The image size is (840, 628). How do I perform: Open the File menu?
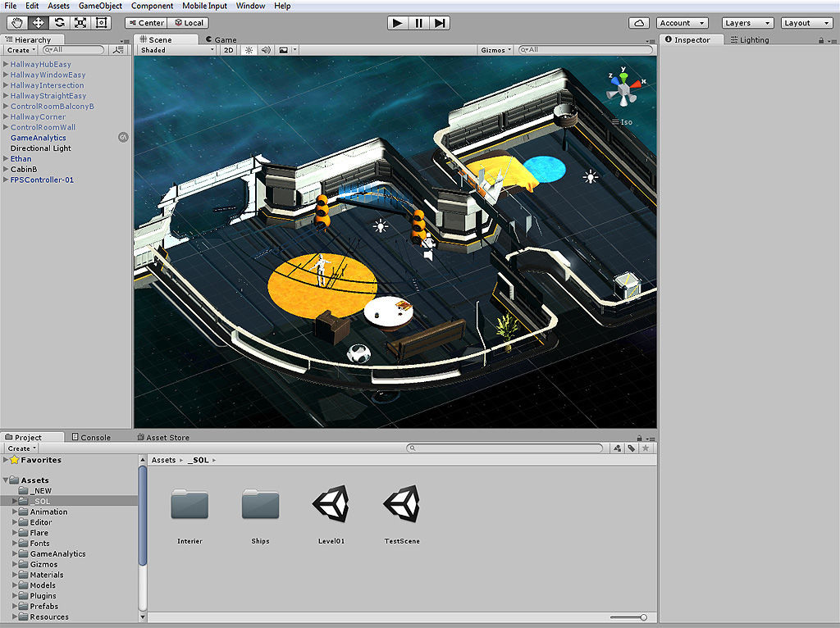point(10,6)
